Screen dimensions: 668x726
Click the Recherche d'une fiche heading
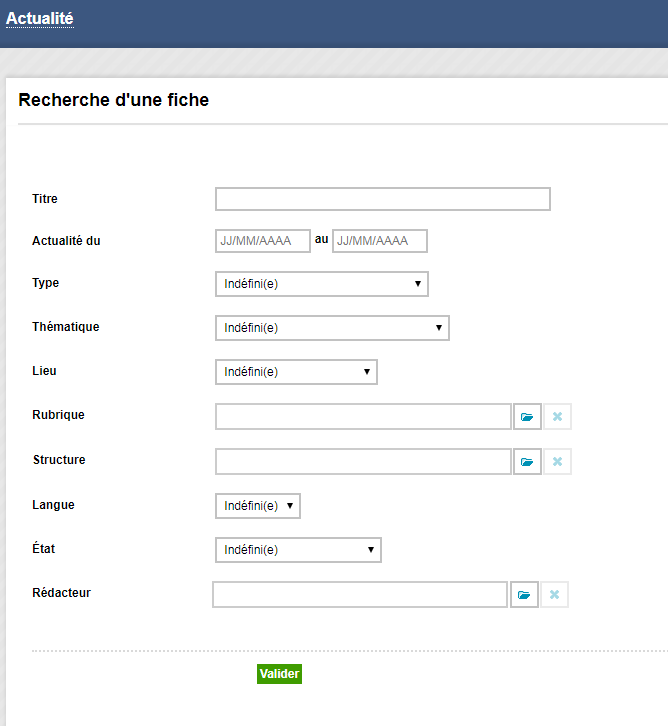pyautogui.click(x=113, y=100)
